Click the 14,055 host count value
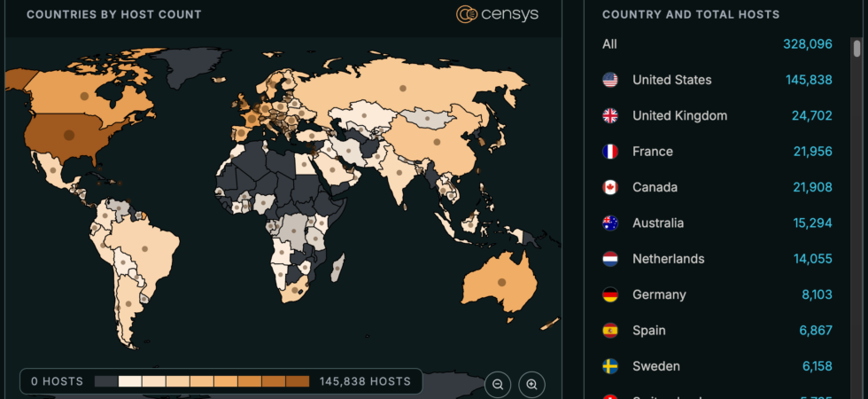 [x=813, y=259]
